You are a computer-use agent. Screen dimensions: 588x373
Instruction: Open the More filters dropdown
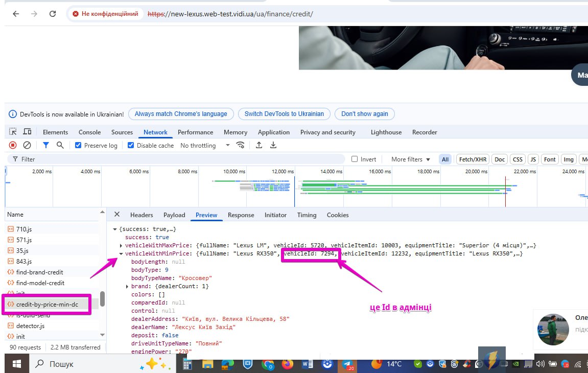[x=411, y=159]
